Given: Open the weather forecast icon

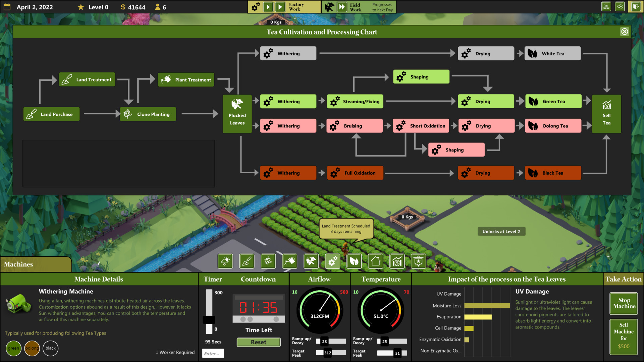Looking at the screenshot, I should (225, 261).
